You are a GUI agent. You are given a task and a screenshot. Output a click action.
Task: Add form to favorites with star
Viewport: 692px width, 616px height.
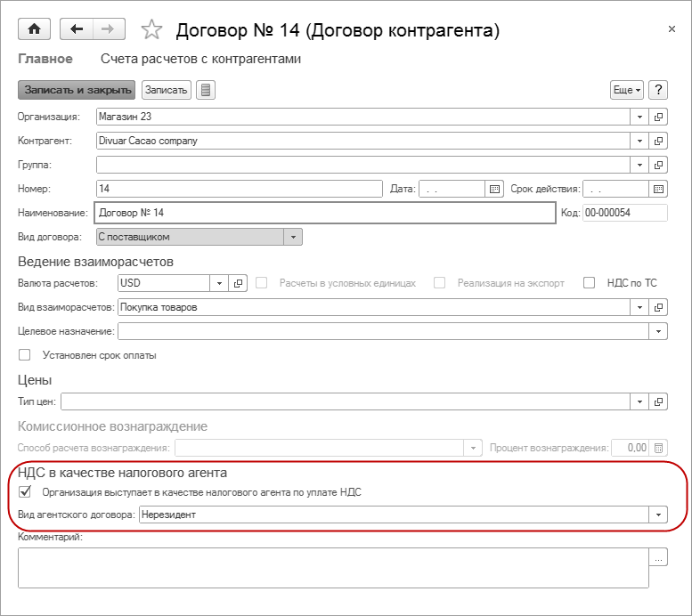pyautogui.click(x=152, y=30)
